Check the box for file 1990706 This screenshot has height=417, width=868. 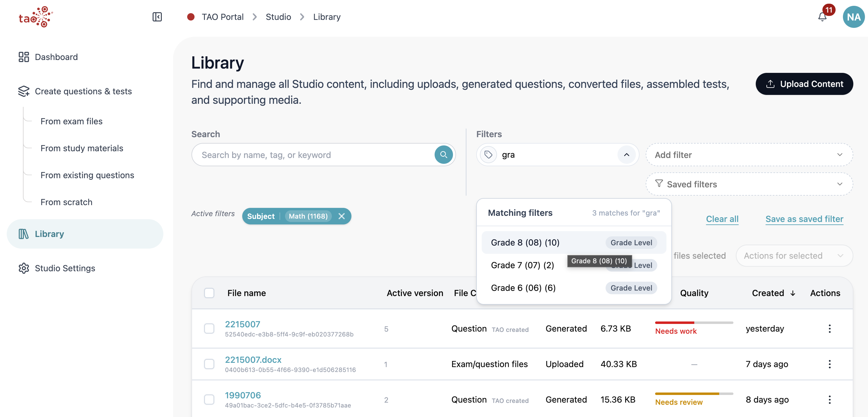[x=209, y=400]
